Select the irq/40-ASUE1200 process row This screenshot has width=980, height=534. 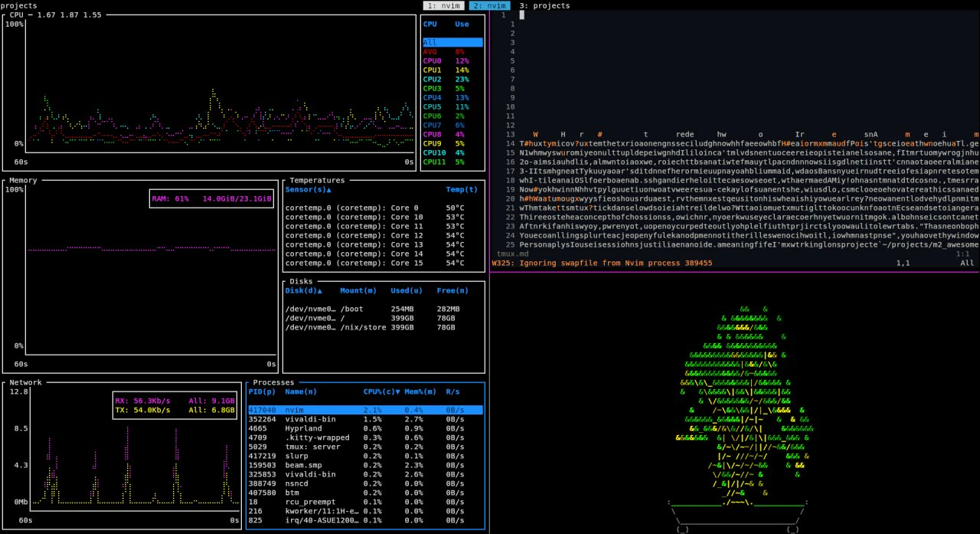(x=365, y=520)
